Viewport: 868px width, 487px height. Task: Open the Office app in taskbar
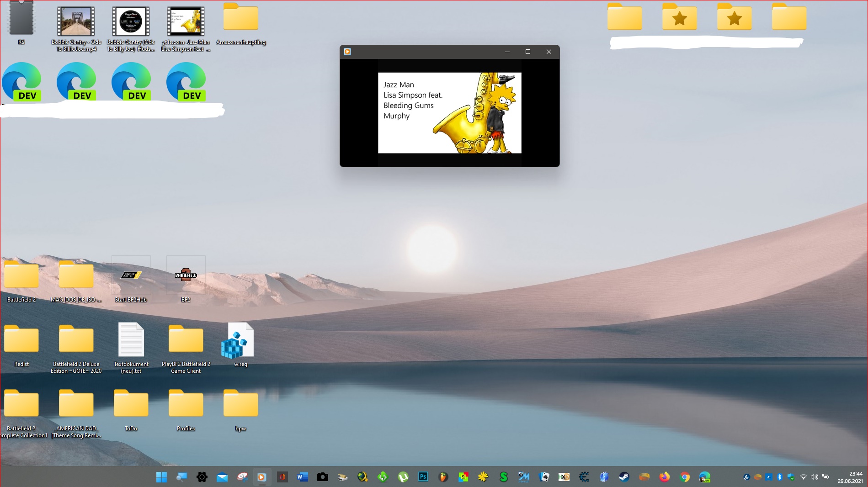[282, 477]
